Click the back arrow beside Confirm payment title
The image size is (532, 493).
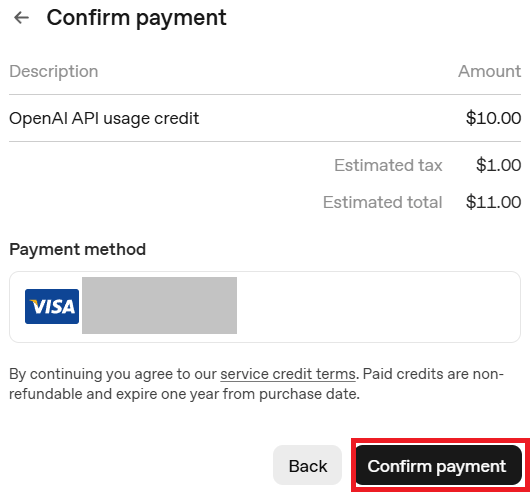pos(21,18)
